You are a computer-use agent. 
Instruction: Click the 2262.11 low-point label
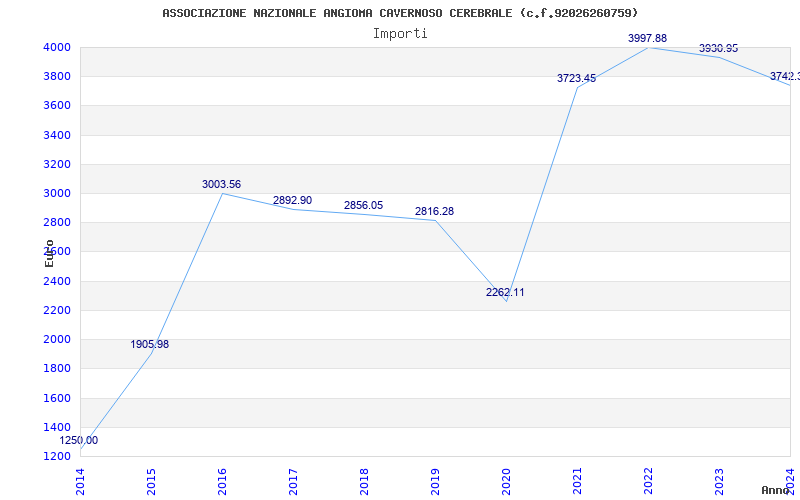tap(505, 292)
